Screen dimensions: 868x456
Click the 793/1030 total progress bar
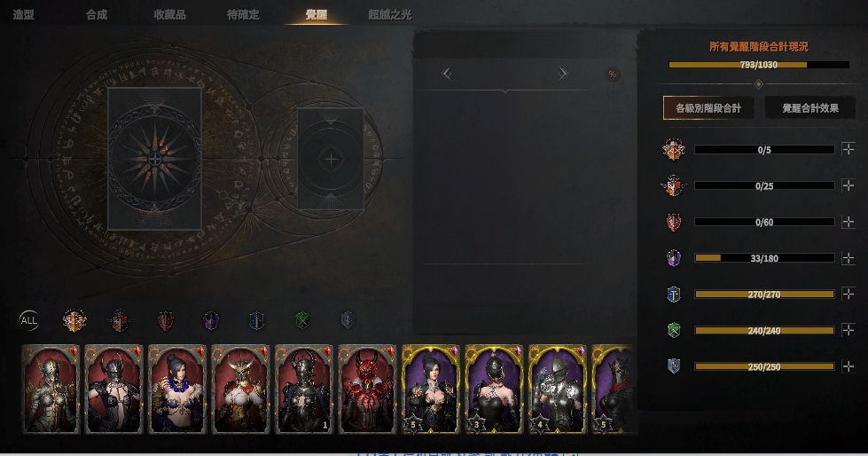[758, 65]
